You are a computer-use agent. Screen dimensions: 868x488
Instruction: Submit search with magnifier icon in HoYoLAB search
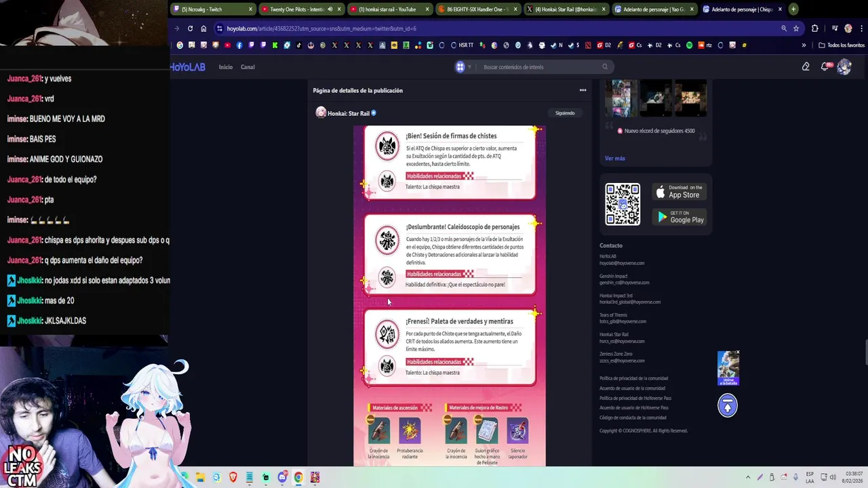pos(605,66)
